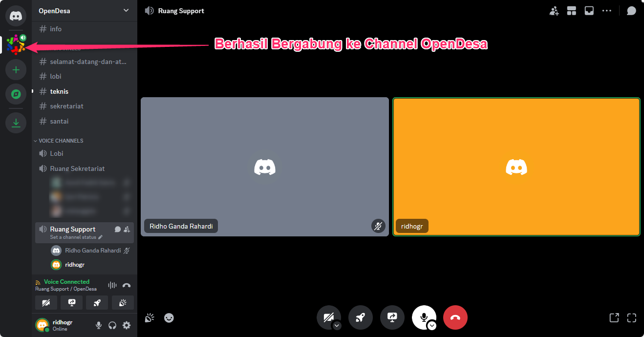Share your screen from call controls
This screenshot has width=644, height=337.
[392, 317]
